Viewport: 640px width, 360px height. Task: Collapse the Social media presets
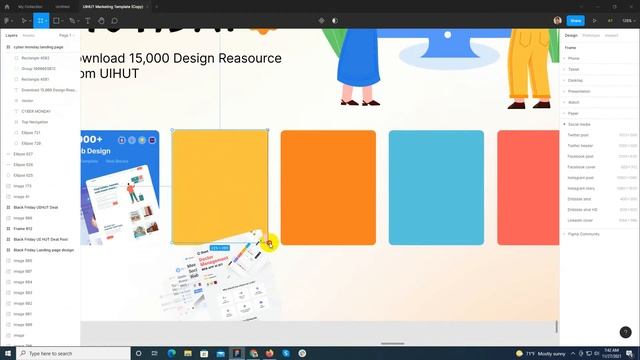[579, 124]
